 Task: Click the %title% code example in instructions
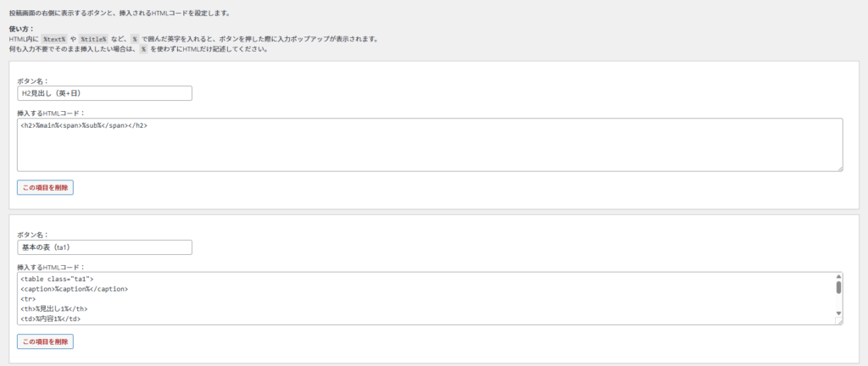(93, 40)
